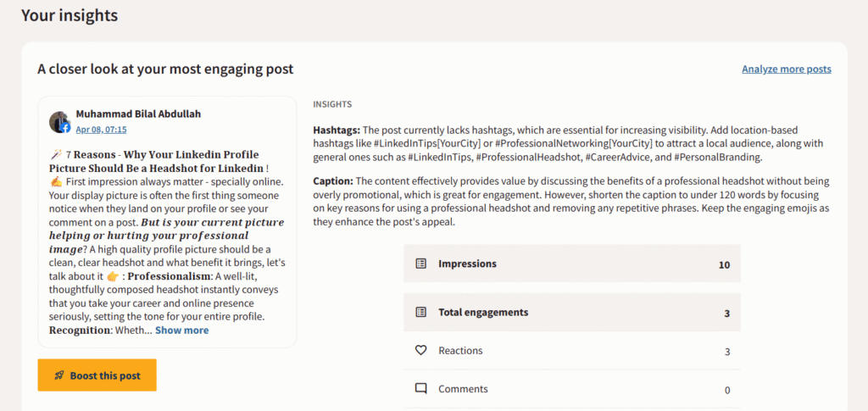
Task: Click the bold Professionalism word in post
Action: coord(169,275)
